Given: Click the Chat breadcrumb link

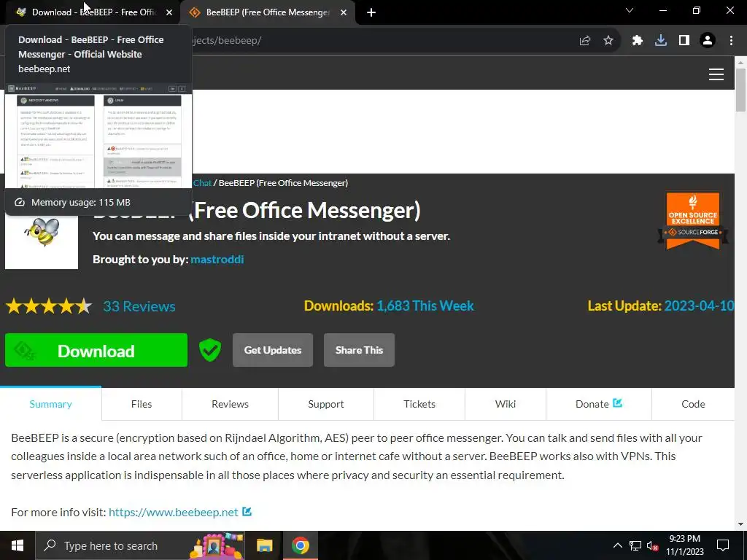Looking at the screenshot, I should tap(202, 183).
